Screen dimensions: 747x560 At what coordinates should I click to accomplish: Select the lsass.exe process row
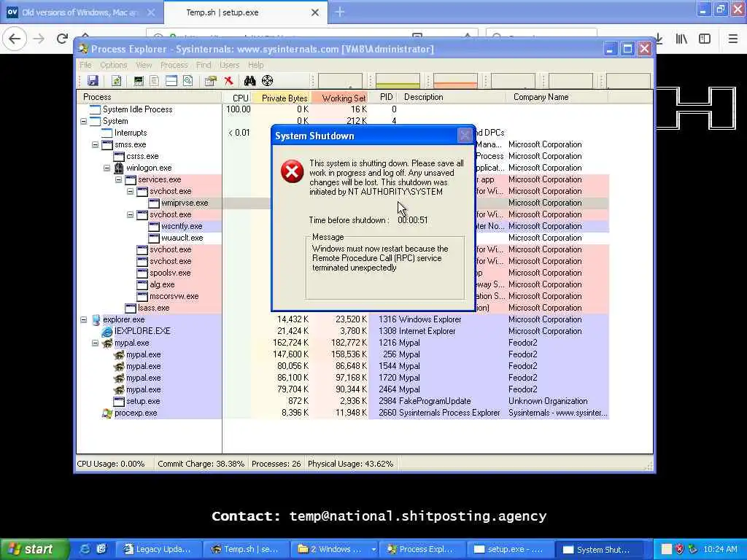point(343,308)
